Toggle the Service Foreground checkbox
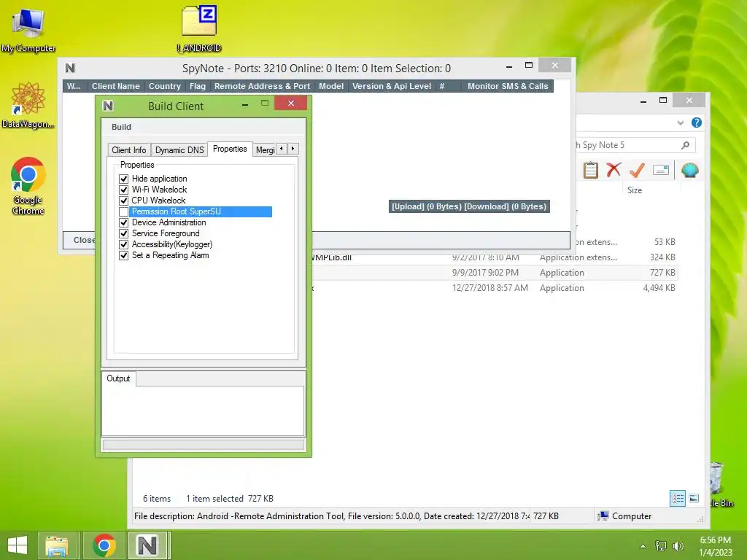 [124, 233]
